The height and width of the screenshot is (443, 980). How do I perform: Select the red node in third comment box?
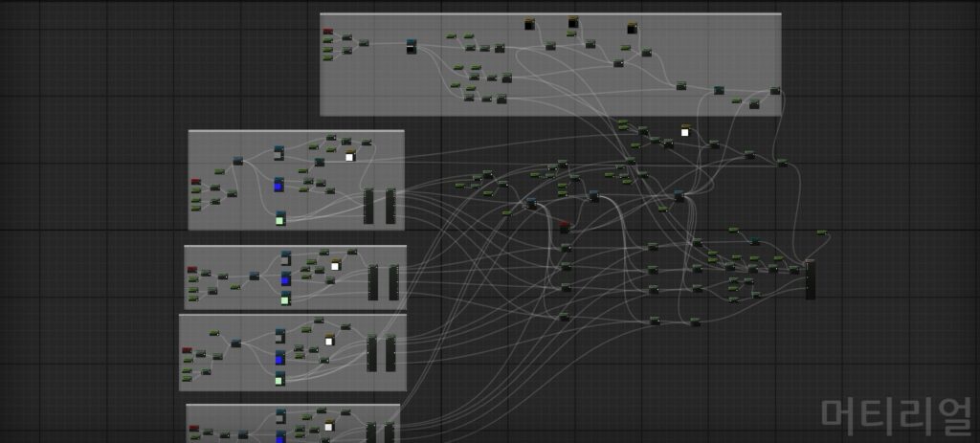pos(192,269)
